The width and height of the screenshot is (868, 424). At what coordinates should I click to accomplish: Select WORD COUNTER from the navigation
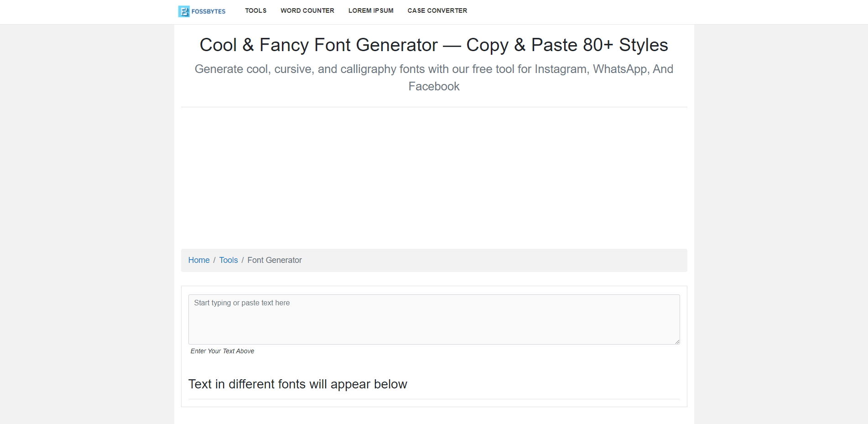point(307,10)
